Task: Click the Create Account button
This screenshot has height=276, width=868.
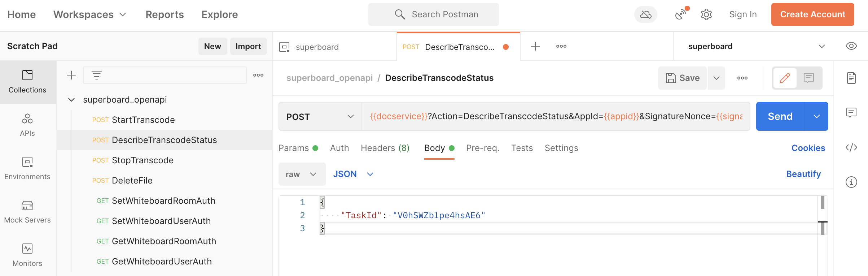Action: pyautogui.click(x=812, y=14)
